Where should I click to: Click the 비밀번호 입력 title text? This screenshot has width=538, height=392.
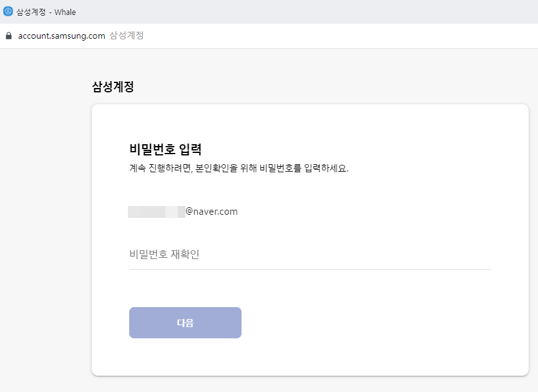pyautogui.click(x=165, y=149)
